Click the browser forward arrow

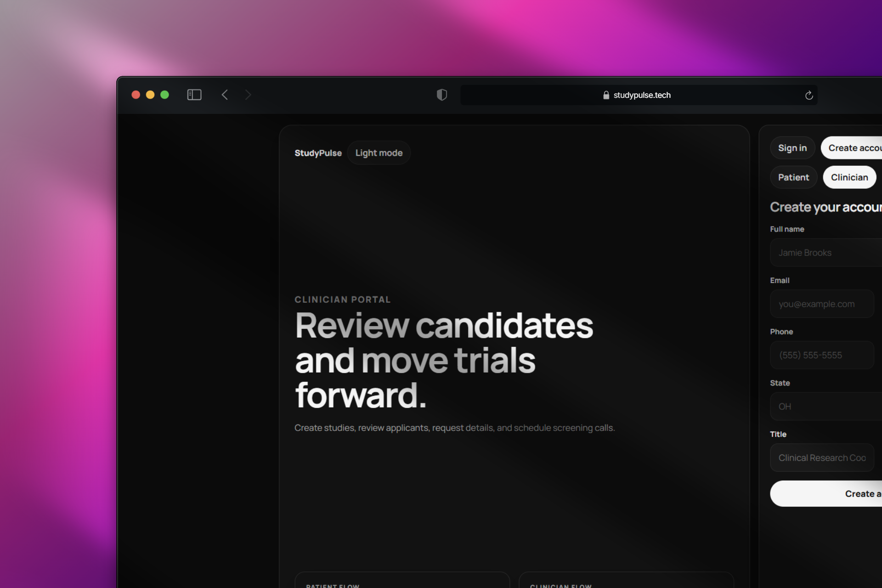pyautogui.click(x=248, y=95)
